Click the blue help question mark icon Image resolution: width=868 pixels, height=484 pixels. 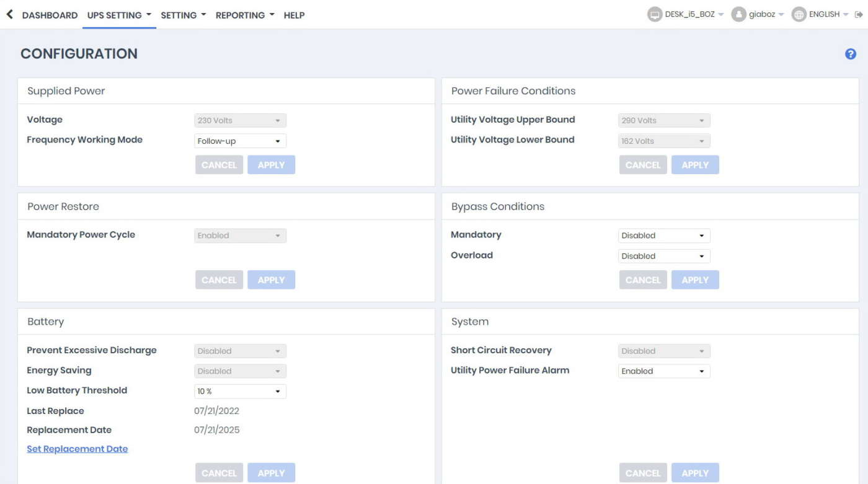(x=851, y=54)
